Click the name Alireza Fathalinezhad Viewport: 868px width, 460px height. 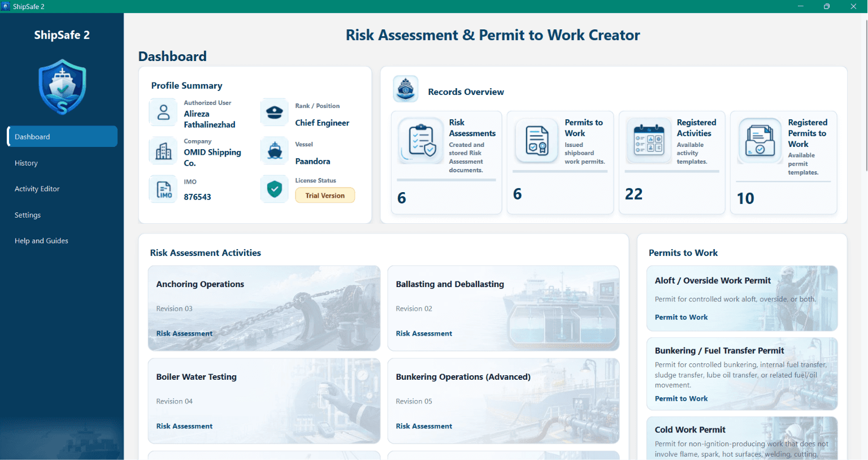coord(210,119)
